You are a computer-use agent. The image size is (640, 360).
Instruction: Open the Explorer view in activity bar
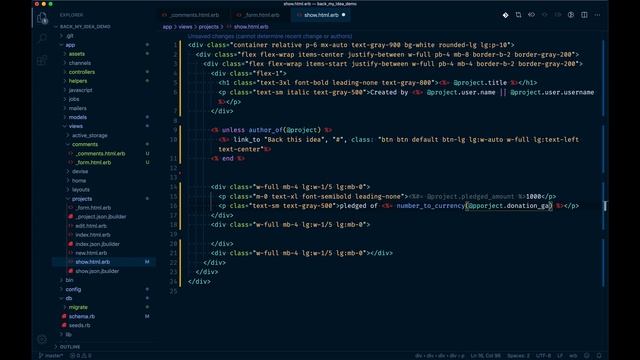(x=42, y=18)
